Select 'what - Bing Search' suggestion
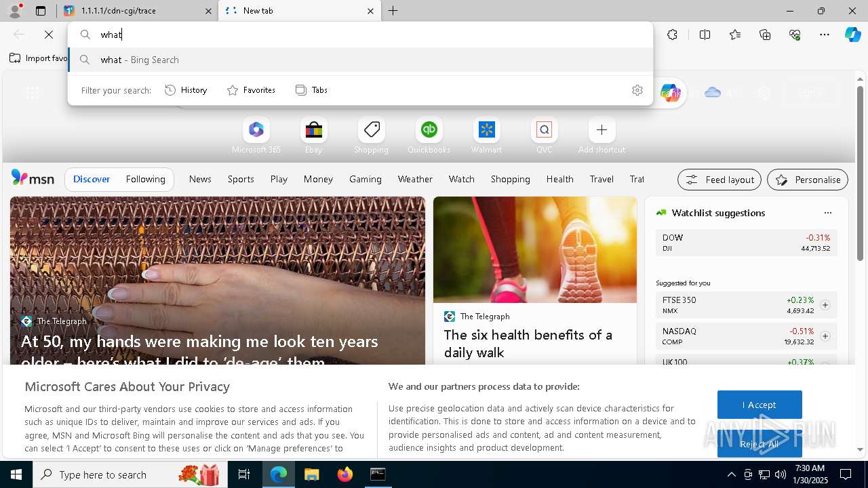The image size is (868, 488). click(x=361, y=60)
